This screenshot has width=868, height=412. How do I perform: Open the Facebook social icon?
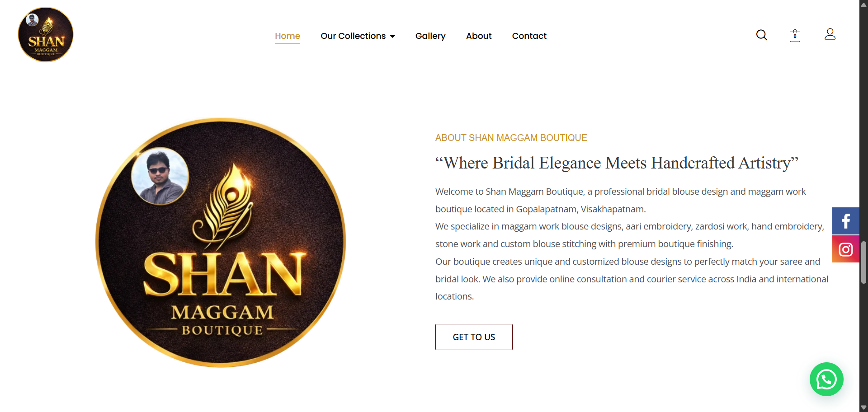[846, 221]
